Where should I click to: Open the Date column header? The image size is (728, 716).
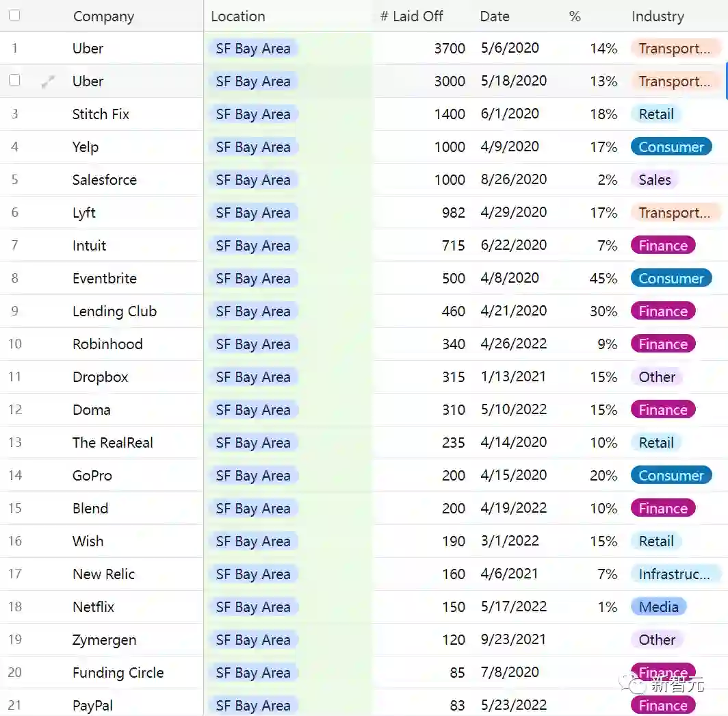click(495, 16)
